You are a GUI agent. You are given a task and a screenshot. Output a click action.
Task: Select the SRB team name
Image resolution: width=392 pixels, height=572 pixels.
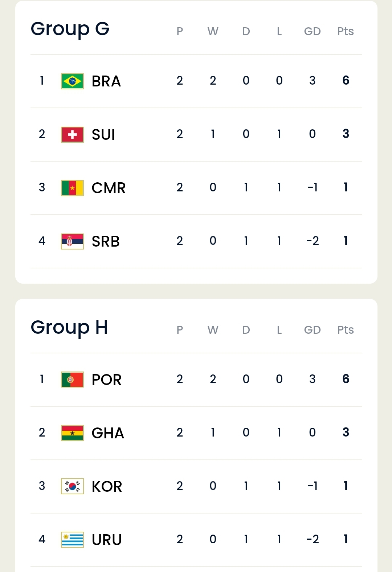pos(106,241)
